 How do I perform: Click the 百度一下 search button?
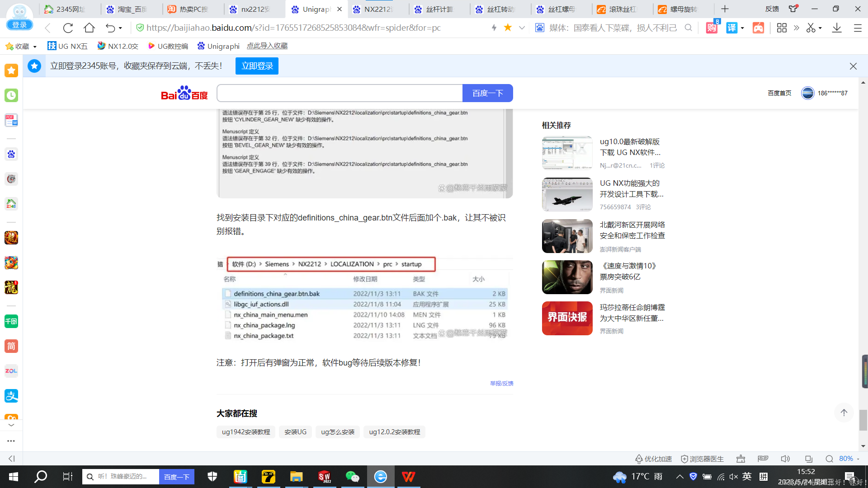coord(487,93)
